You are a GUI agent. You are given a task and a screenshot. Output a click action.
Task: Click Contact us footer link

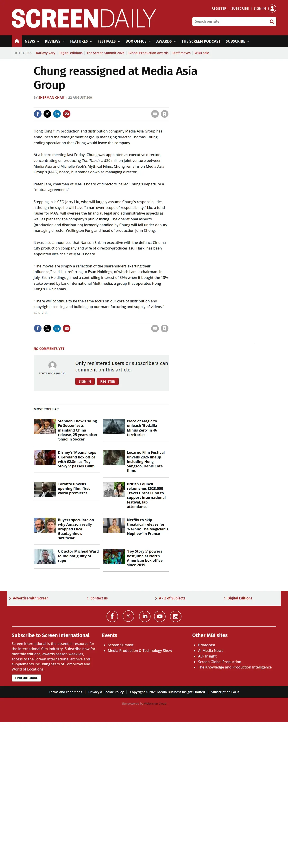click(99, 598)
